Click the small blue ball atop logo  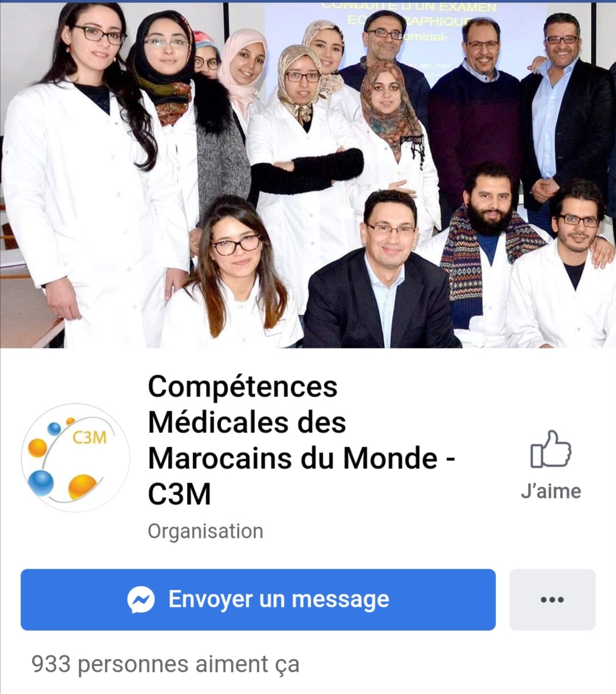pos(54,428)
